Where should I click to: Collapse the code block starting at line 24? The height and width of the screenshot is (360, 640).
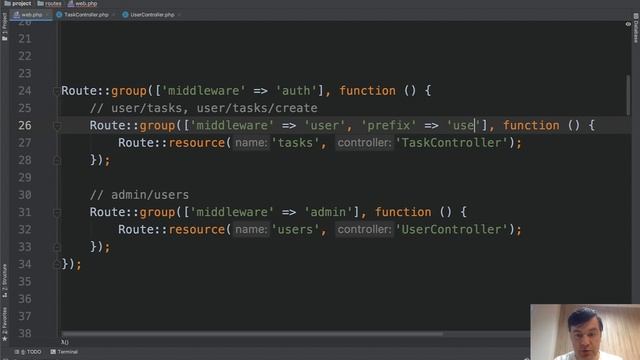(57, 91)
